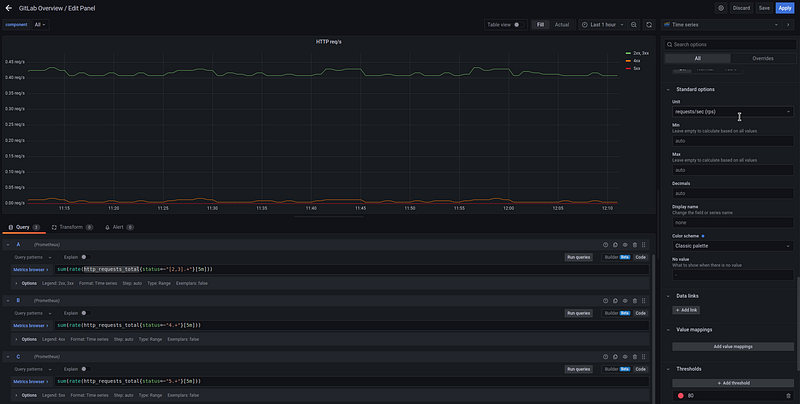This screenshot has width=800, height=404.
Task: Switch query A to Code mode
Action: (640, 257)
